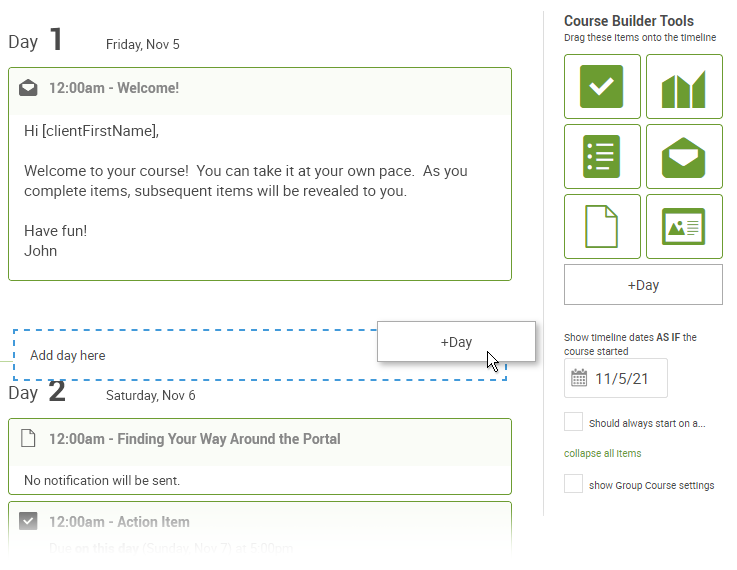Select the bar chart metric tool
737x570 pixels.
click(x=684, y=86)
